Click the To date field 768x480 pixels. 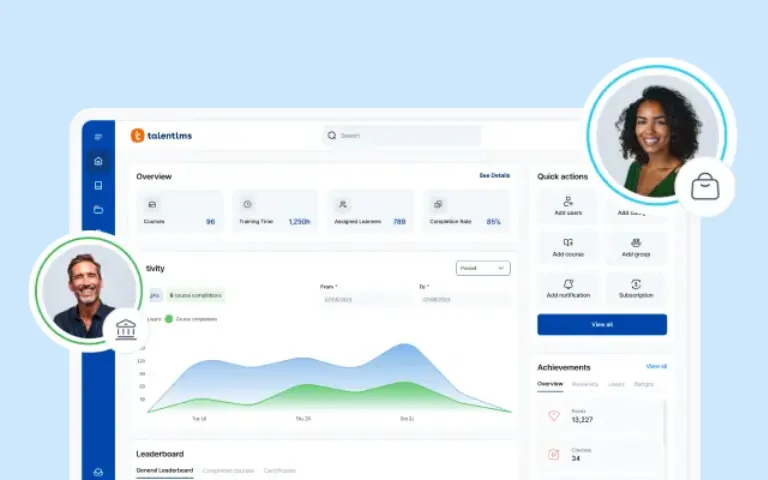(464, 299)
